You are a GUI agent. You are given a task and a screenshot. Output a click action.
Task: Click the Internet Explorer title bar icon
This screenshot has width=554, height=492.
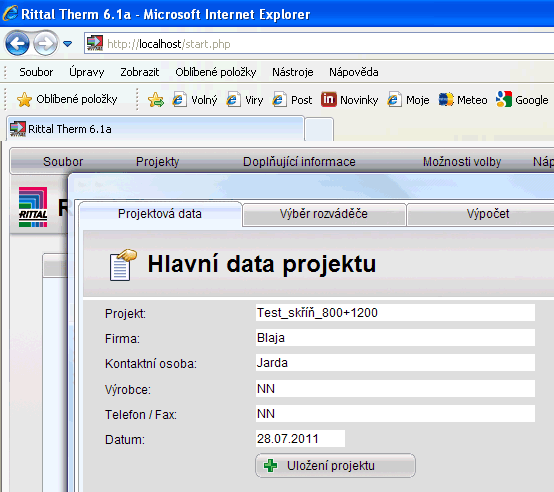click(x=10, y=13)
